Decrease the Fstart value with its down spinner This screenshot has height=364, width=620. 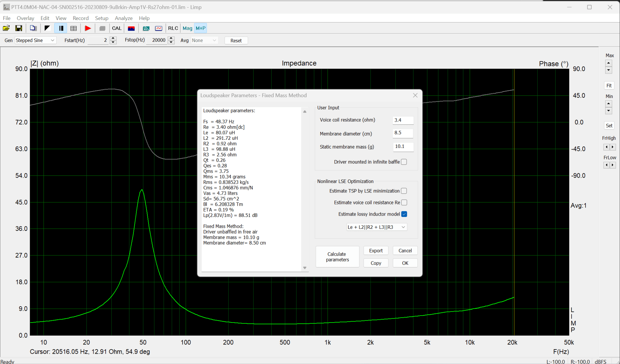tap(113, 42)
